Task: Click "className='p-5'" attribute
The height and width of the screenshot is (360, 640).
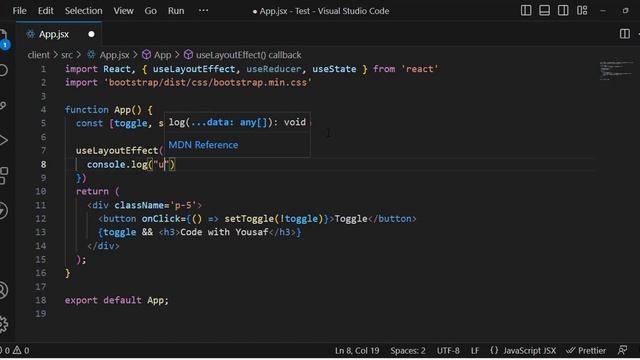Action: [x=156, y=205]
